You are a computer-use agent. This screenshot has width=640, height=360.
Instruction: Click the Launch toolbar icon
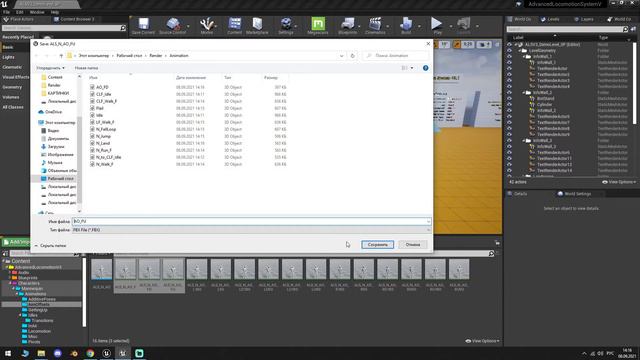click(464, 25)
